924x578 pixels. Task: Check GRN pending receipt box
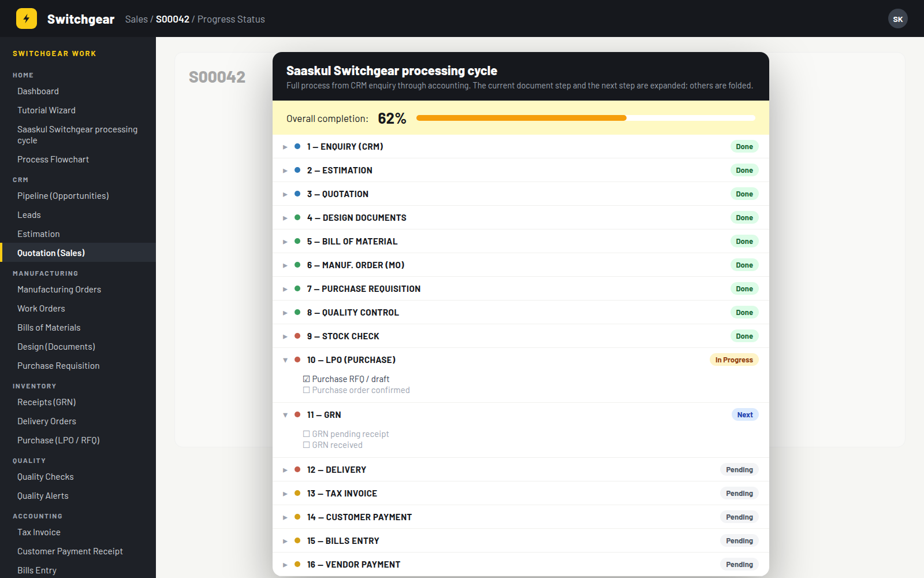pyautogui.click(x=307, y=434)
